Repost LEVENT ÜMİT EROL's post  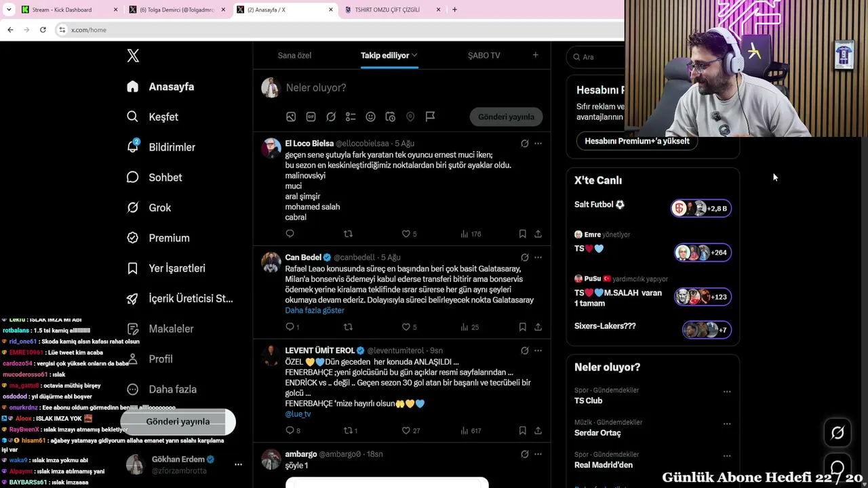[x=351, y=430]
